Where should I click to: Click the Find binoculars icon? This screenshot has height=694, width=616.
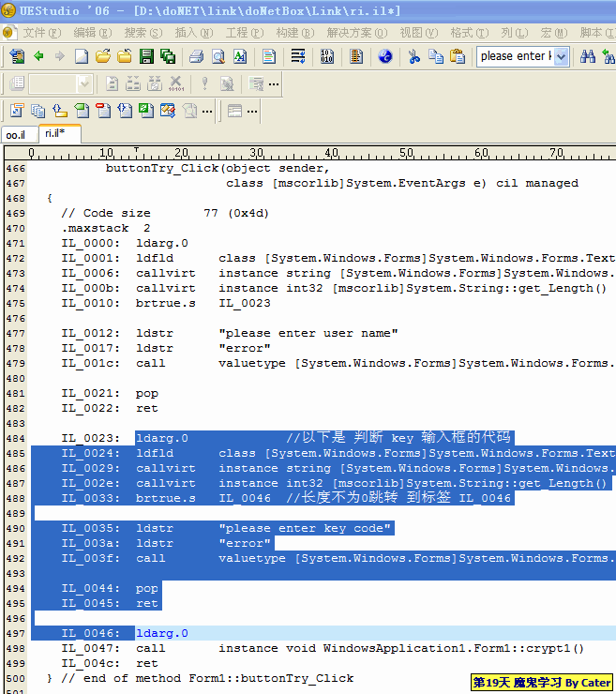(588, 56)
